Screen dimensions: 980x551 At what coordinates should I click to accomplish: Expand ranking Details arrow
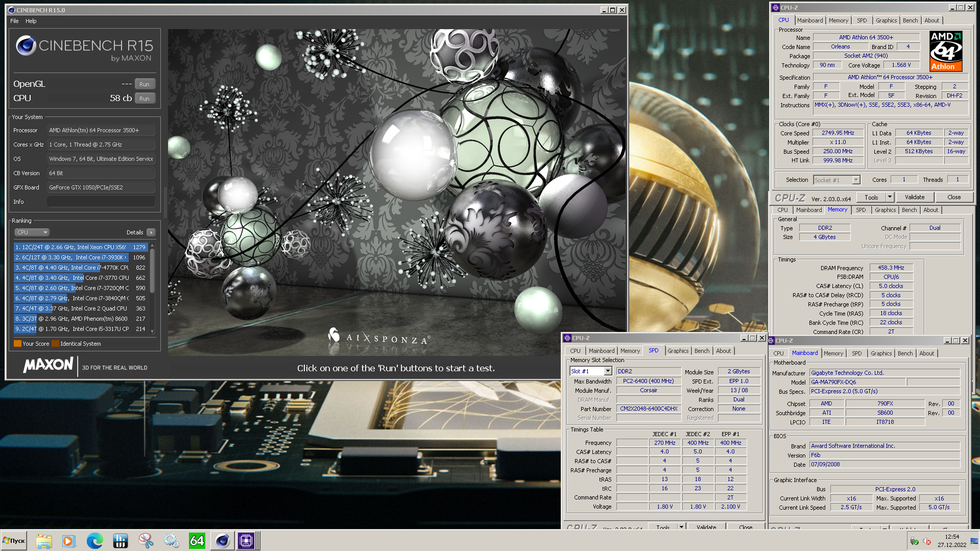pos(151,232)
